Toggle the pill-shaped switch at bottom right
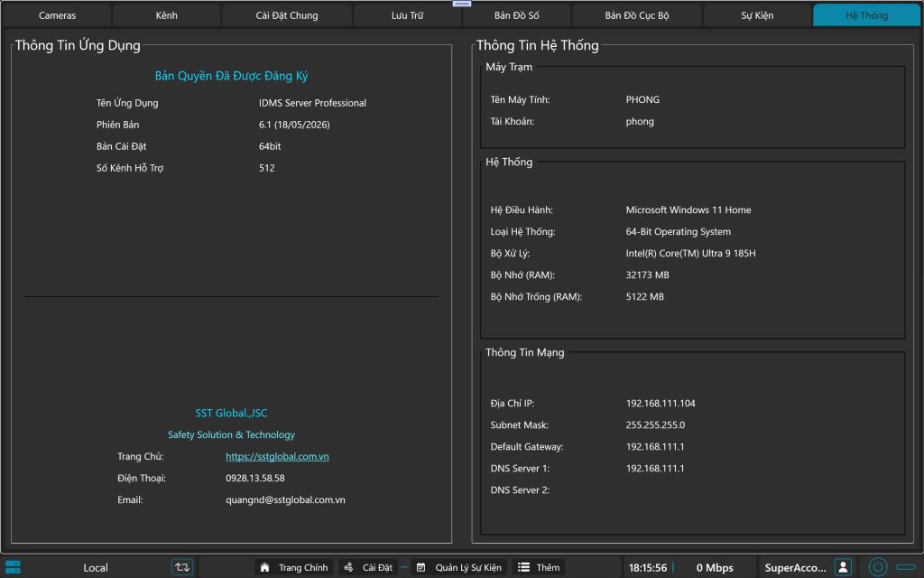Image resolution: width=924 pixels, height=578 pixels. 906,567
